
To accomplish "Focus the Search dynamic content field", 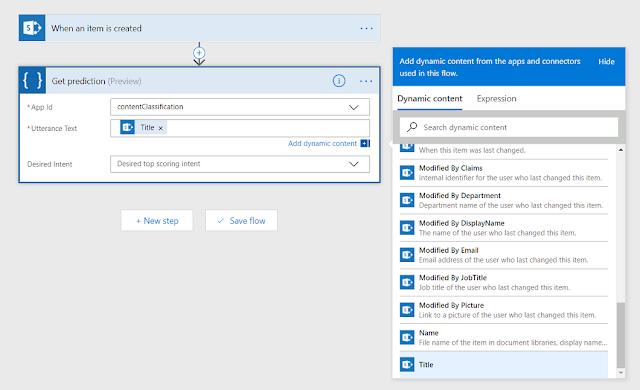I will click(509, 127).
